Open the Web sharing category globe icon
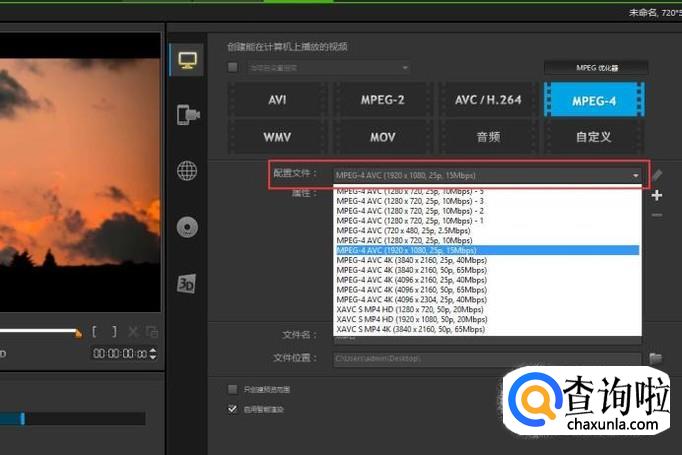The image size is (682, 455). coord(187,171)
